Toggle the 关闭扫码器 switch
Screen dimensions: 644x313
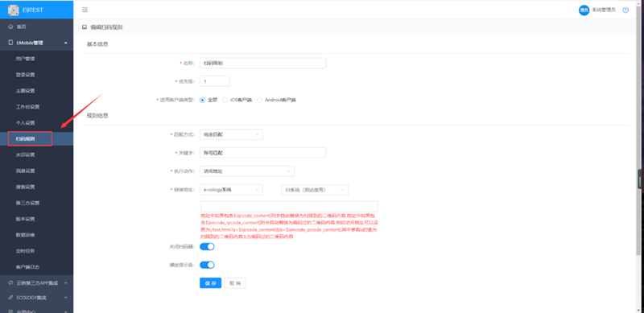pyautogui.click(x=207, y=246)
